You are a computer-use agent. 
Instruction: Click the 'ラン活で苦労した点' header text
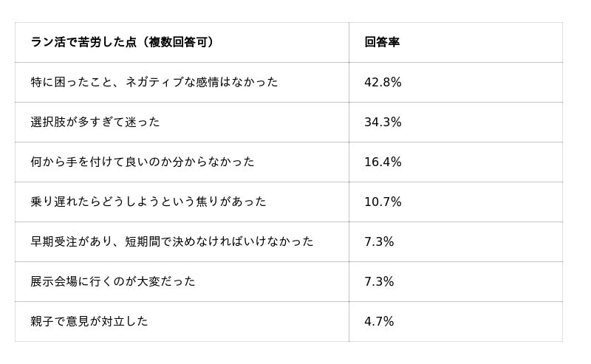(83, 43)
